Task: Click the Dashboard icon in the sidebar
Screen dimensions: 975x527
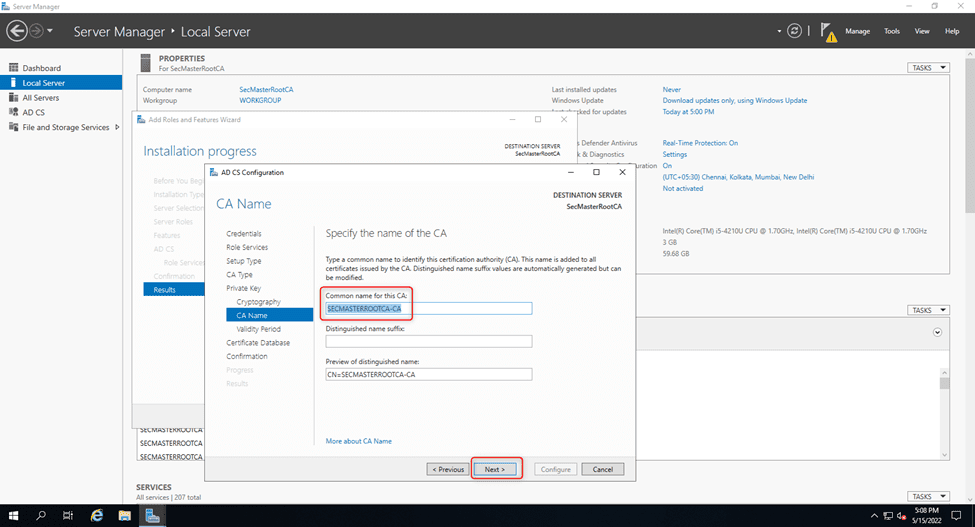Action: pos(13,68)
